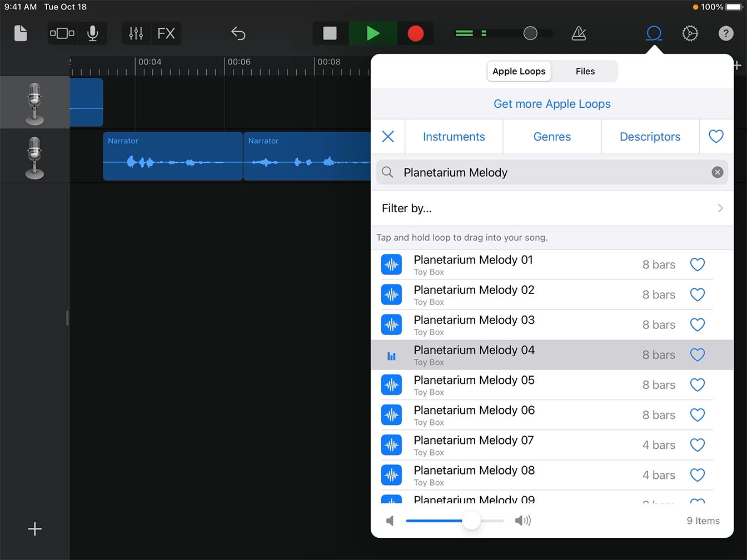Clear the search field text
The height and width of the screenshot is (560, 747).
(718, 172)
